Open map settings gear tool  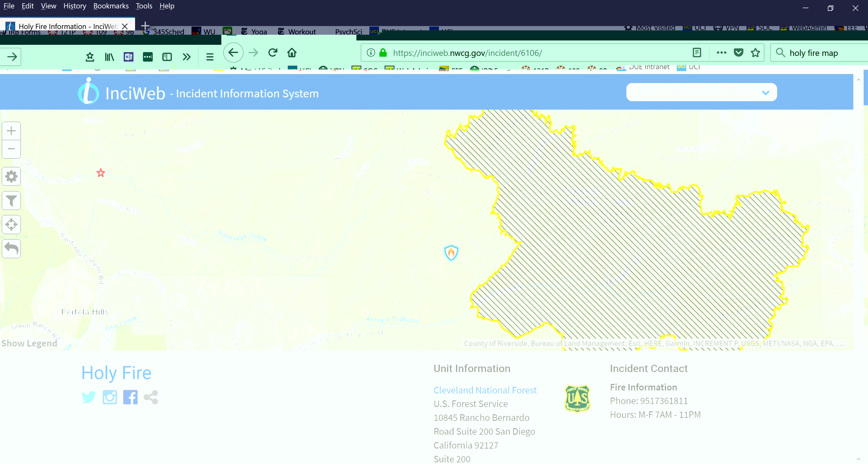pos(11,176)
